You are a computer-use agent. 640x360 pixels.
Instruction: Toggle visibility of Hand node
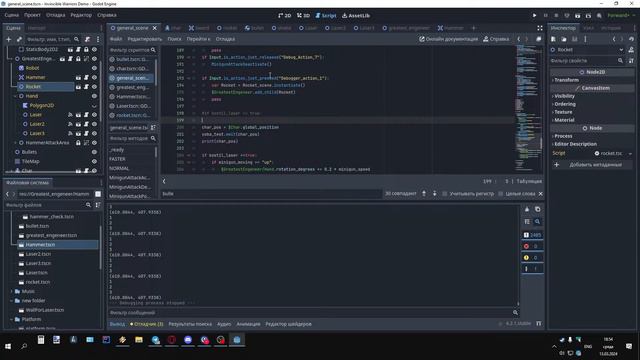pyautogui.click(x=94, y=96)
